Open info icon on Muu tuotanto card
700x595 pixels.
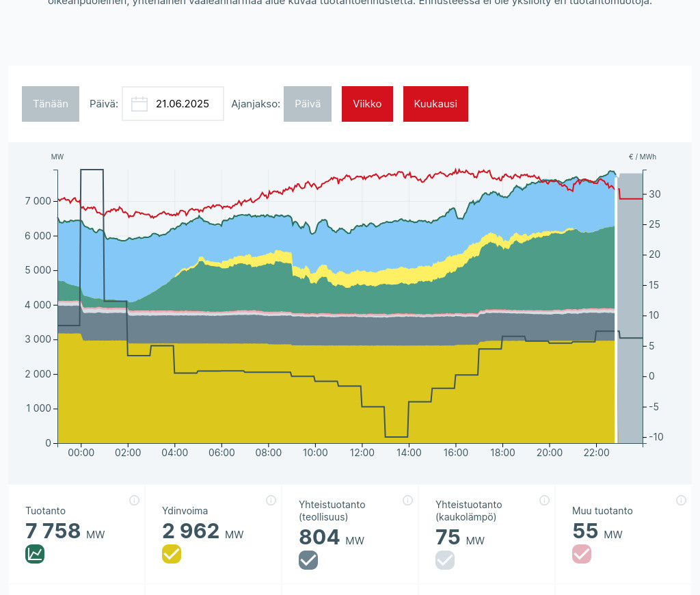681,500
